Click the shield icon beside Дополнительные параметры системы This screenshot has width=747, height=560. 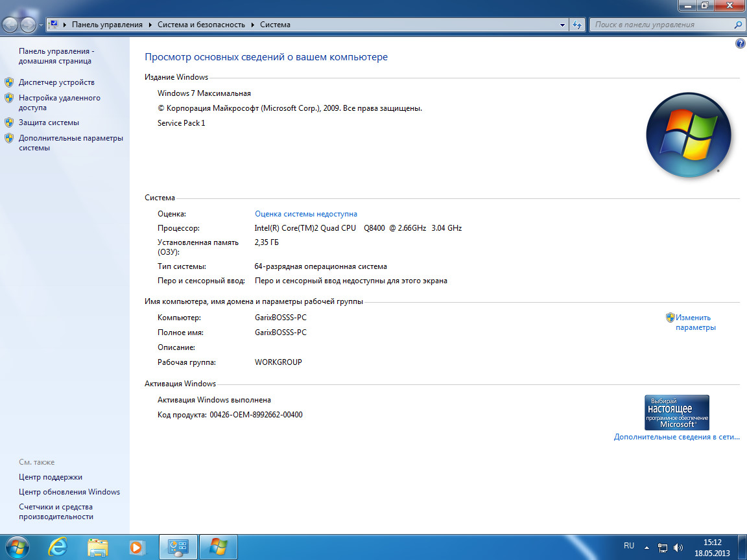9,138
